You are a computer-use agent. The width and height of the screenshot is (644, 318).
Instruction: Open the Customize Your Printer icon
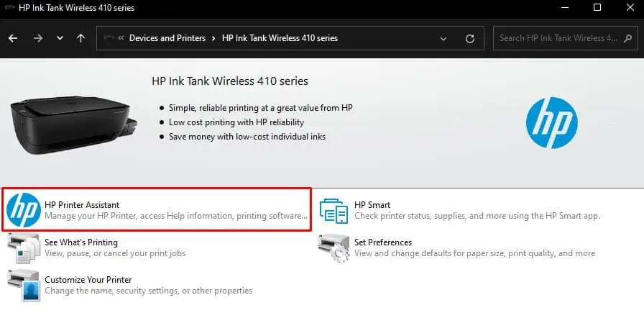23,285
